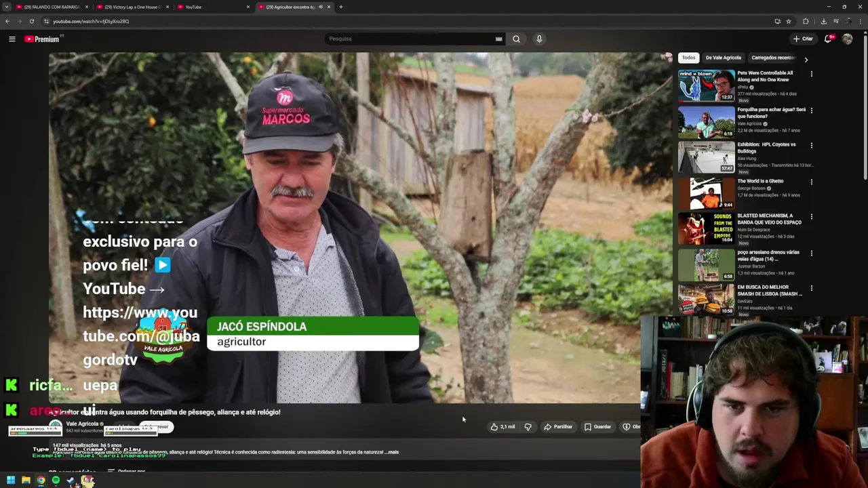
Task: Open the notifications bell
Action: pyautogui.click(x=828, y=39)
